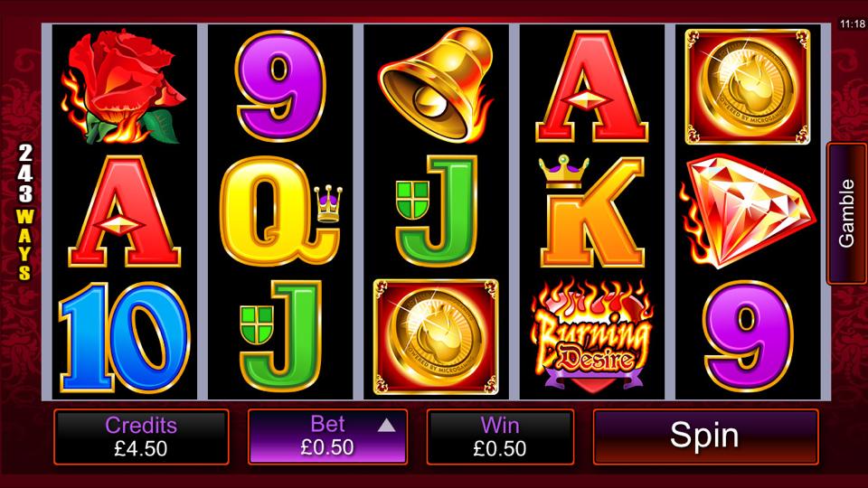Screen dimensions: 868x488
Task: Click the red A on the first reel
Action: (125, 211)
